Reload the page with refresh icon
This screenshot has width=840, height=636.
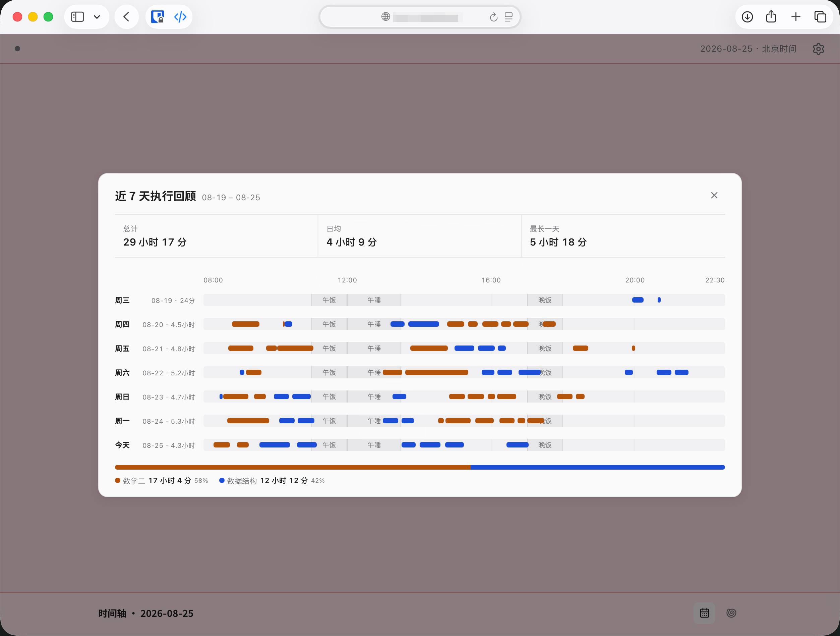pyautogui.click(x=493, y=17)
